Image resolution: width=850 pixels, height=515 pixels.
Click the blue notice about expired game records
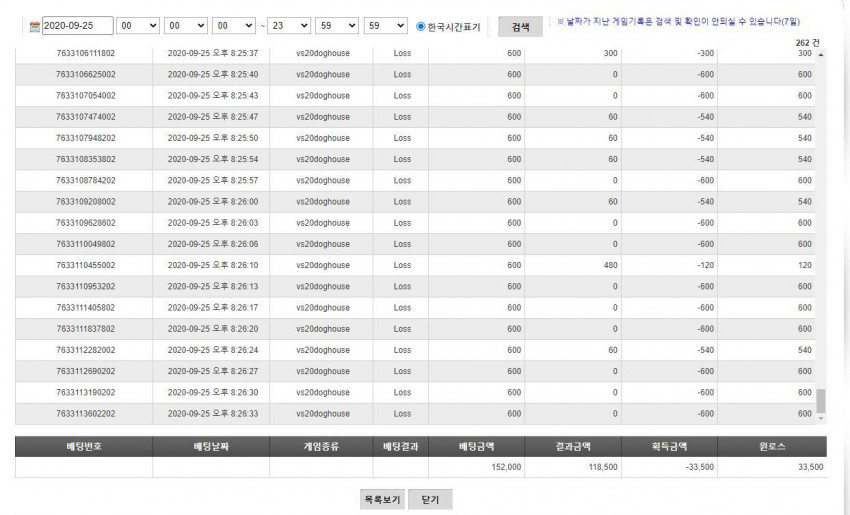click(678, 22)
